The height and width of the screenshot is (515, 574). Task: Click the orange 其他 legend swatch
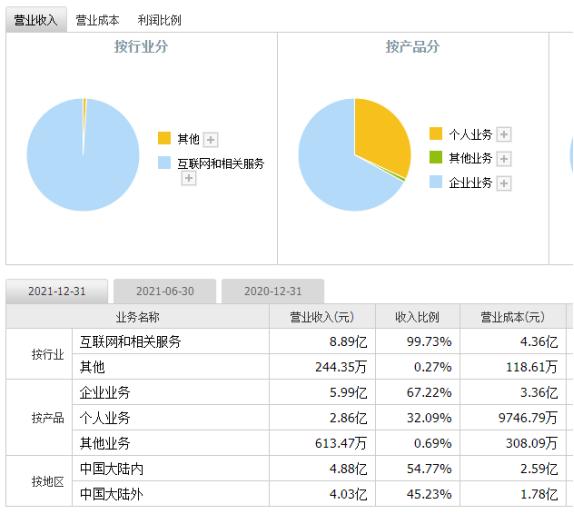pyautogui.click(x=164, y=138)
